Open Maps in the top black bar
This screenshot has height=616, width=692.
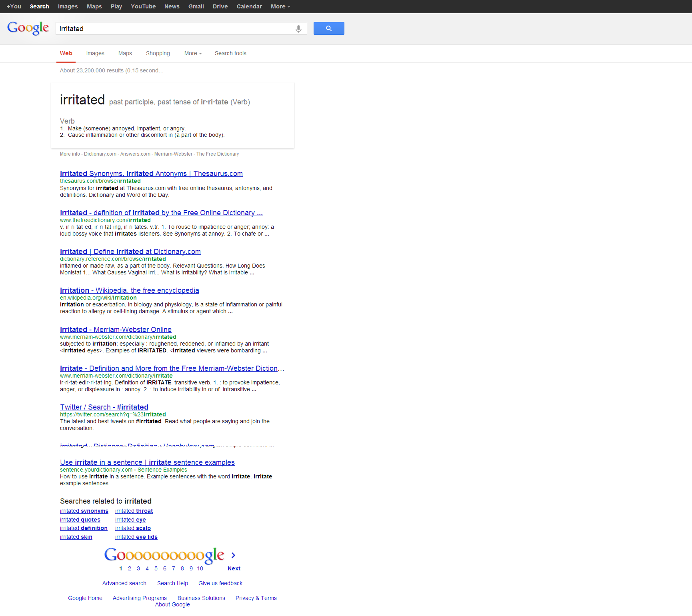94,6
